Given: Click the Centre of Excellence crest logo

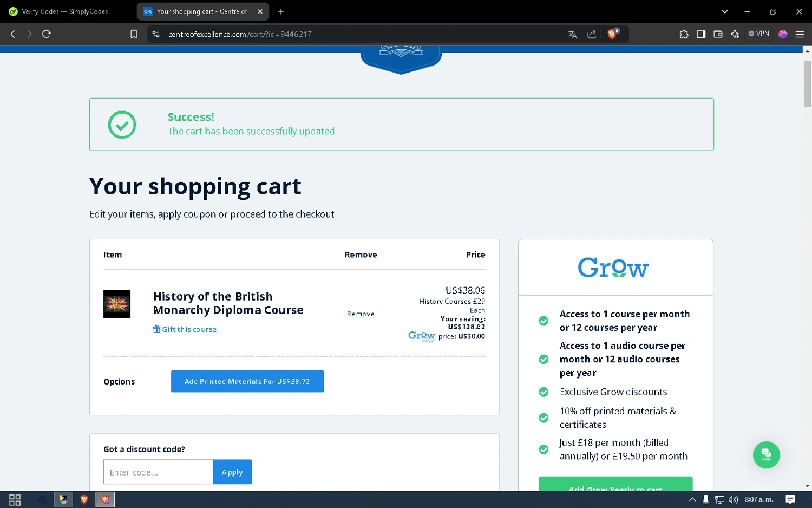Looking at the screenshot, I should click(x=401, y=60).
